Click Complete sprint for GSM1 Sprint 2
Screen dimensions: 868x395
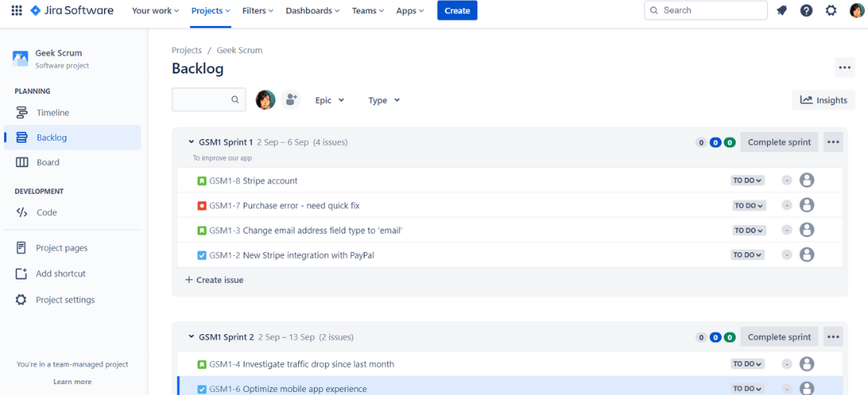(x=779, y=337)
